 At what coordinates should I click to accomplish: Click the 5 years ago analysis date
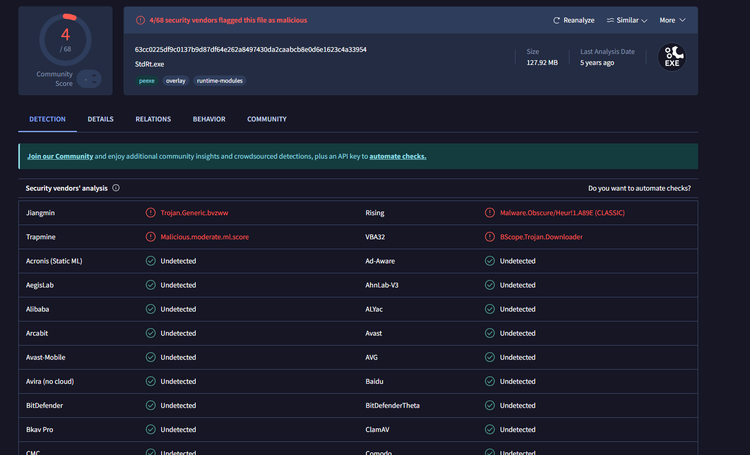coord(597,63)
